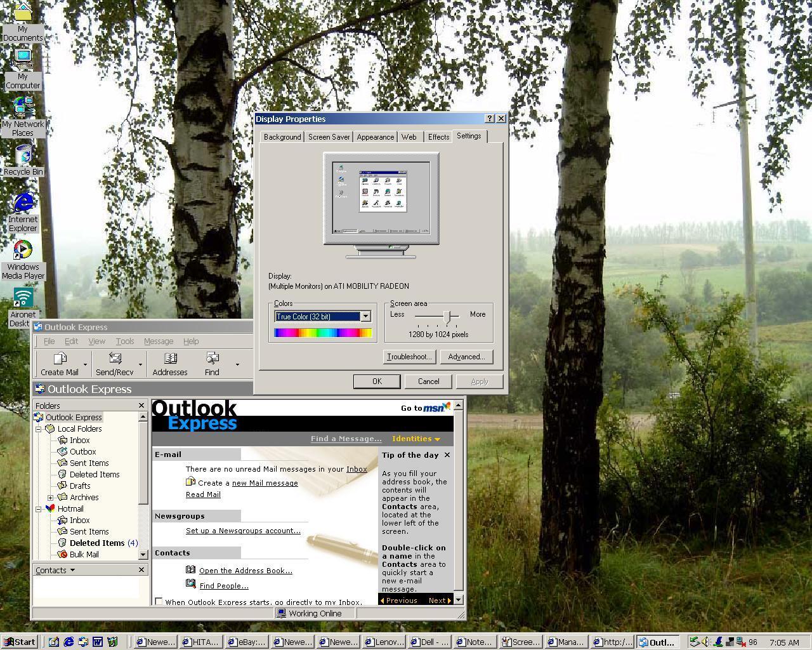The width and height of the screenshot is (812, 650).
Task: Open the Tools menu in Outlook Express
Action: (x=125, y=341)
